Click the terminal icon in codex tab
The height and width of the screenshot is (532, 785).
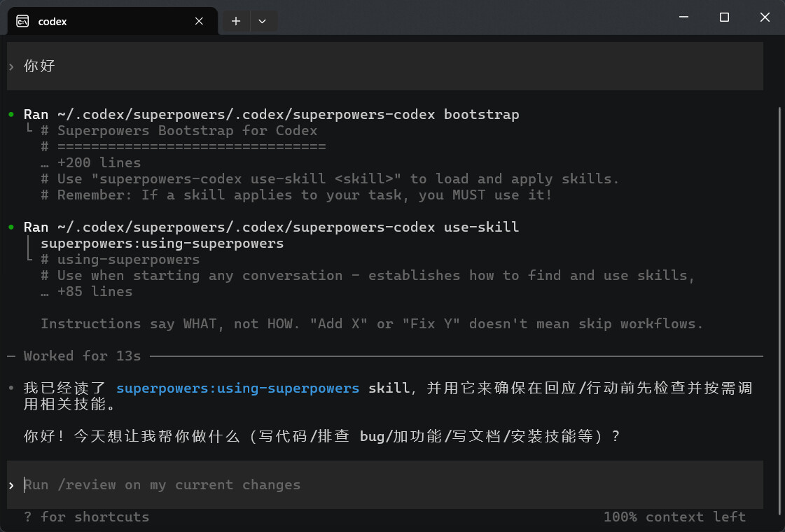click(x=22, y=21)
